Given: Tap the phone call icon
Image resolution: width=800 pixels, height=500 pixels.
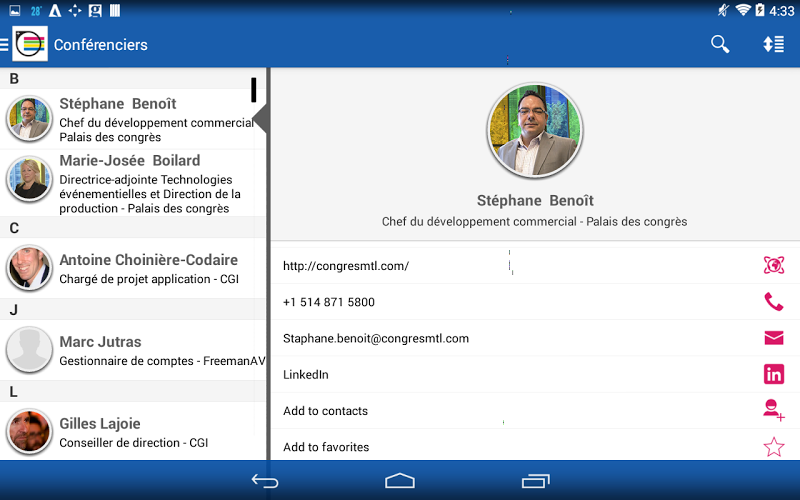Looking at the screenshot, I should (773, 302).
